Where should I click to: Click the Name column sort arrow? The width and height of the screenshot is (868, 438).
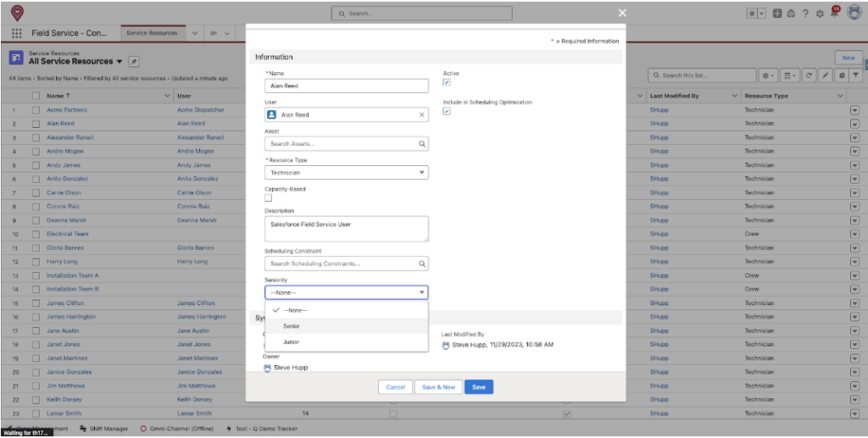coord(68,96)
